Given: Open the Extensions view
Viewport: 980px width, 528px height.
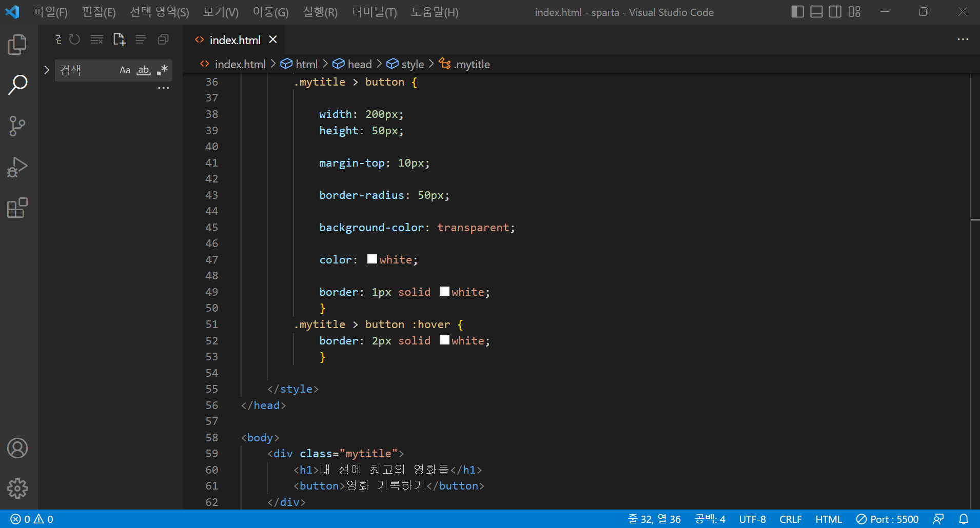Looking at the screenshot, I should (17, 208).
